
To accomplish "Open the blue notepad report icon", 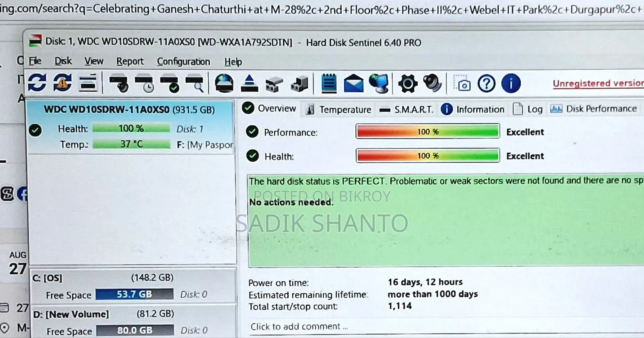I will point(329,83).
